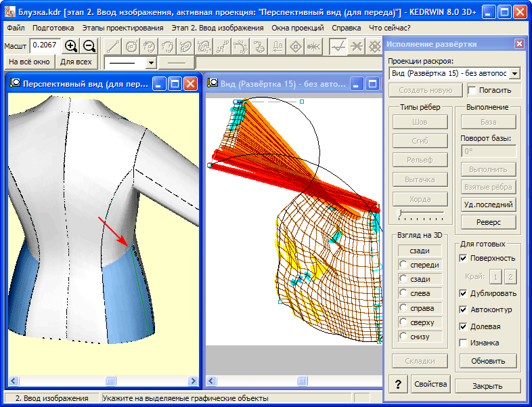Select the straight line segment tool
This screenshot has height=407, width=532.
tap(112, 46)
